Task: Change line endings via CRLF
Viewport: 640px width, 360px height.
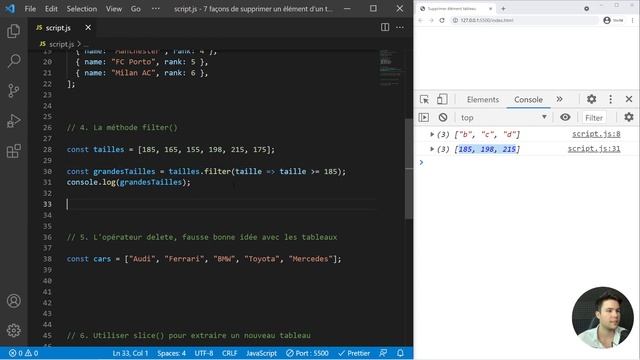Action: (229, 353)
